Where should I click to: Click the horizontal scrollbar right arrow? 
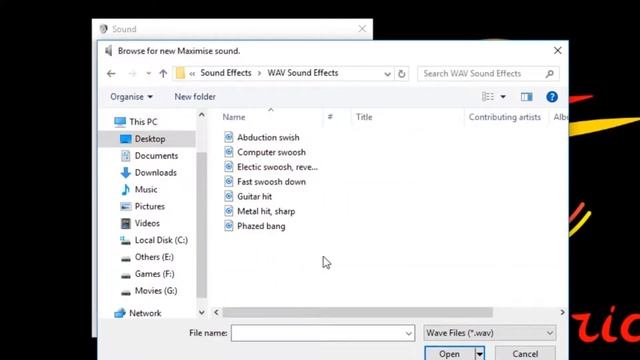[562, 313]
